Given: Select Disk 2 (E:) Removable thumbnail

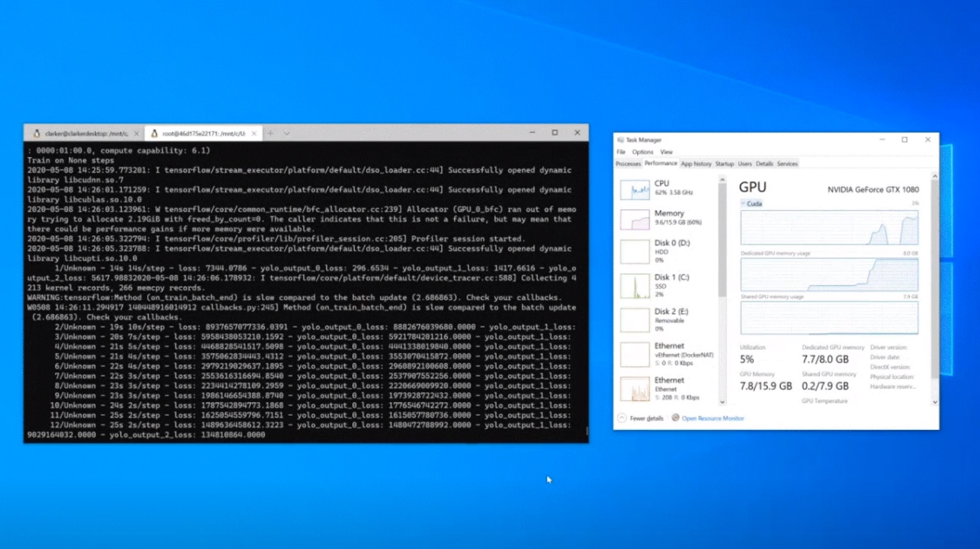Looking at the screenshot, I should point(634,320).
